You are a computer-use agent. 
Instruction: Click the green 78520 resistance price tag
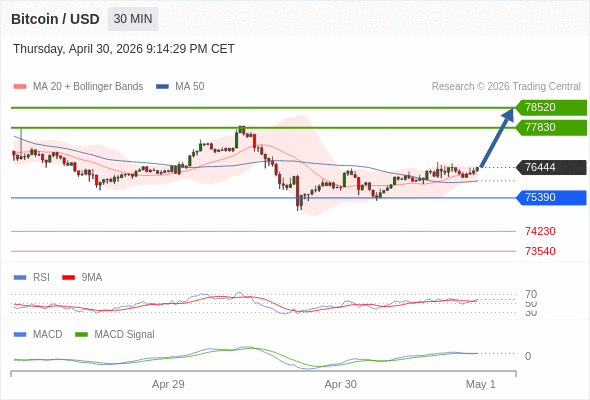[x=551, y=108]
